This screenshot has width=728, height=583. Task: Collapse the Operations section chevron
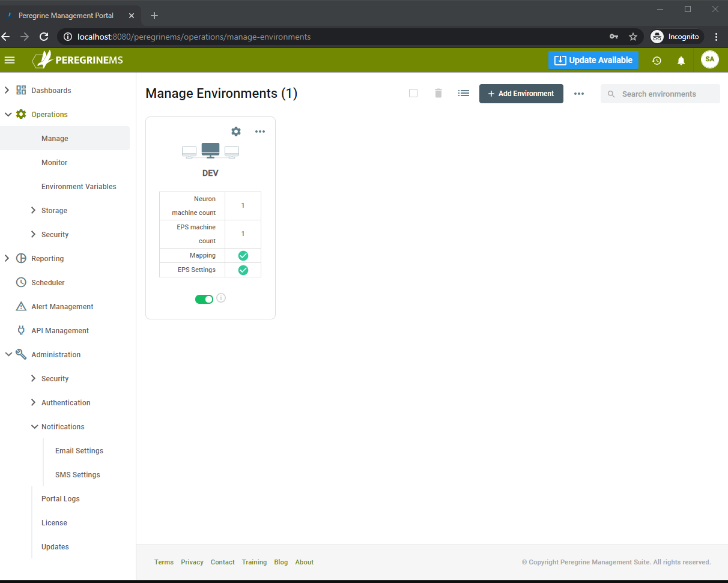coord(8,114)
